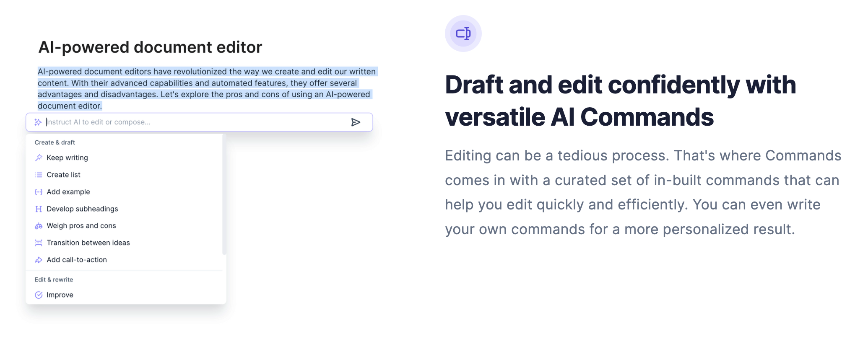Choose Create list from menu
This screenshot has width=868, height=346.
64,175
